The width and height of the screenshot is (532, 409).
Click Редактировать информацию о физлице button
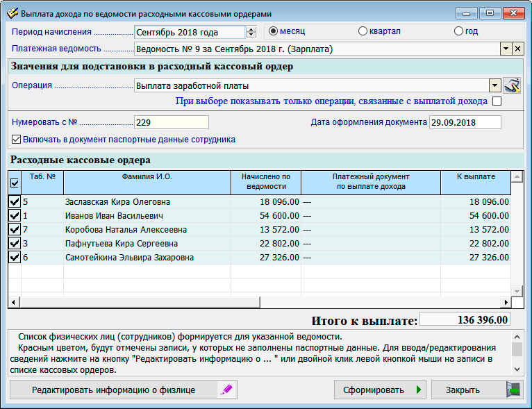124,390
